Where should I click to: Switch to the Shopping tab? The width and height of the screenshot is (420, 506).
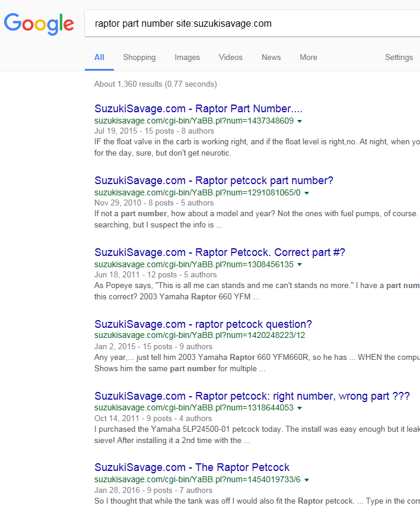point(139,58)
